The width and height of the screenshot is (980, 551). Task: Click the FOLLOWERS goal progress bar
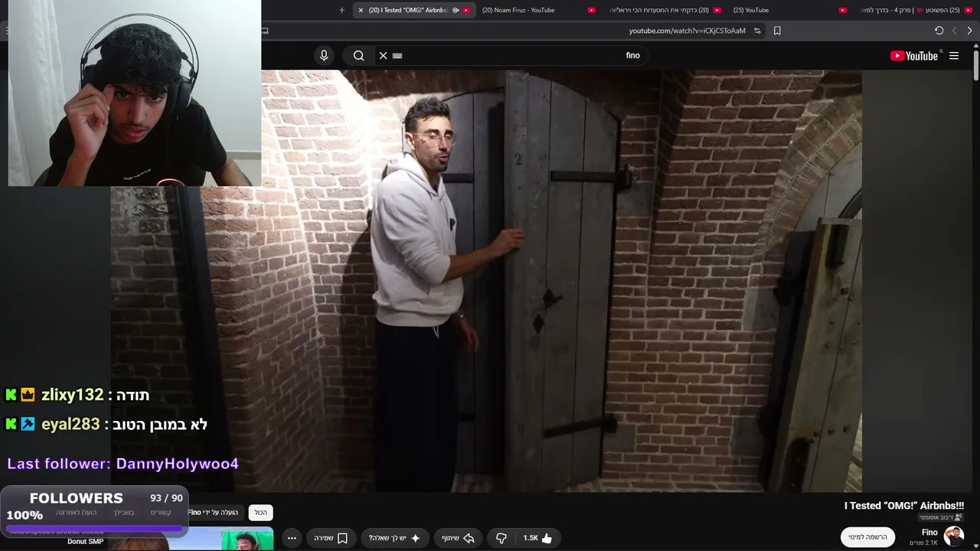(x=93, y=528)
